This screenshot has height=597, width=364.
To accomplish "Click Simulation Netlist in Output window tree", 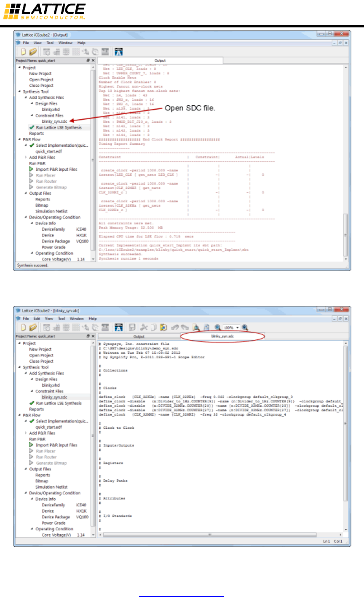I will (51, 211).
